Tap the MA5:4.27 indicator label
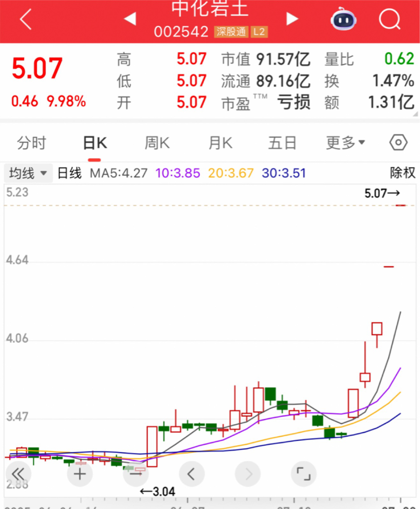Screen dimensions: 420x509 coord(119,173)
